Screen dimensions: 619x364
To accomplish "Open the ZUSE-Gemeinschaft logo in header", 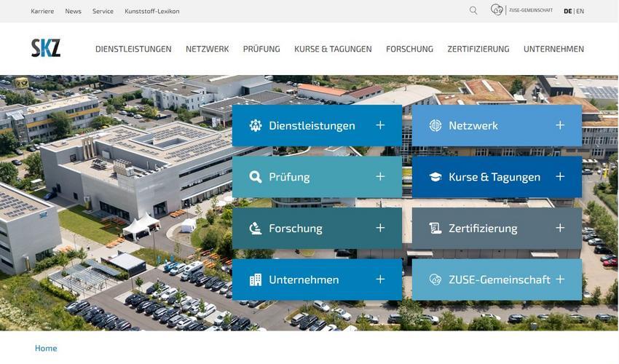I will pyautogui.click(x=521, y=10).
